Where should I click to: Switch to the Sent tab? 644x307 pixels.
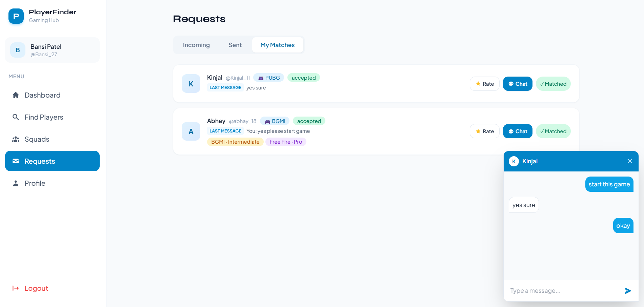(x=235, y=45)
